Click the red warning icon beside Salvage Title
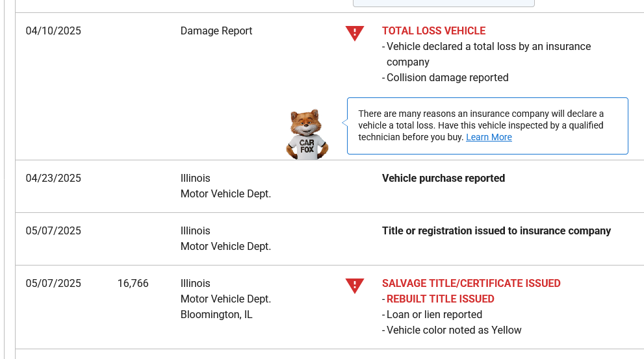Image resolution: width=644 pixels, height=359 pixels. [355, 286]
